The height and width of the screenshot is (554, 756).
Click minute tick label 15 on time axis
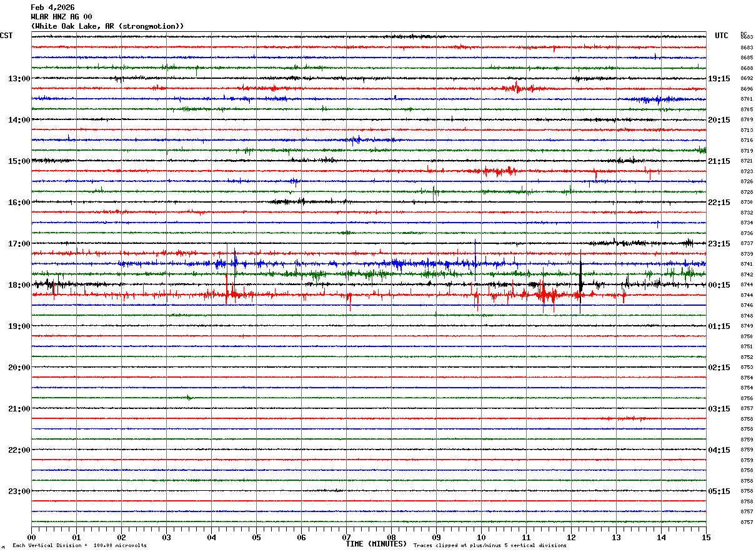point(706,537)
